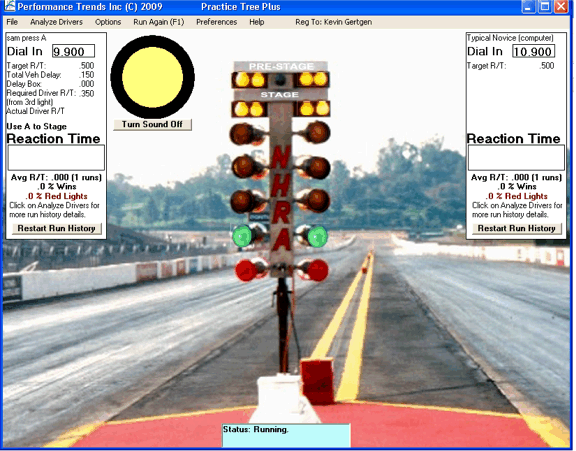This screenshot has width=576, height=451.
Task: Open the Analyze Drivers menu
Action: click(56, 22)
